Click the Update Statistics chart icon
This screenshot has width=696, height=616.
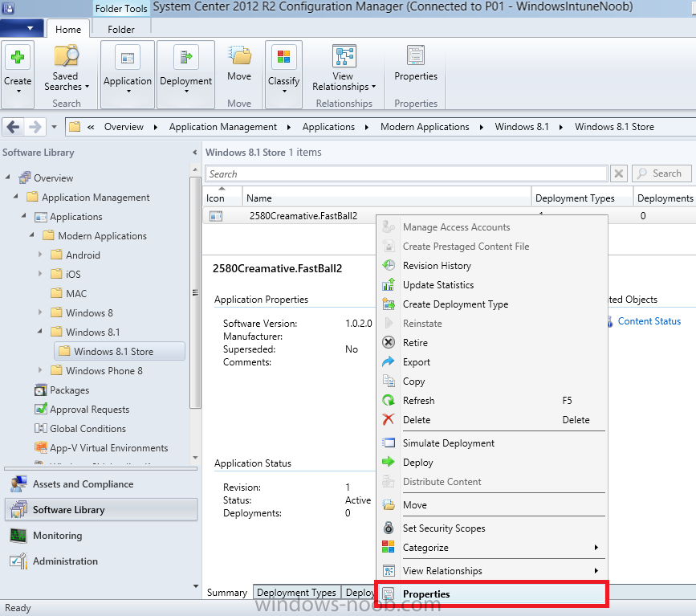click(389, 284)
